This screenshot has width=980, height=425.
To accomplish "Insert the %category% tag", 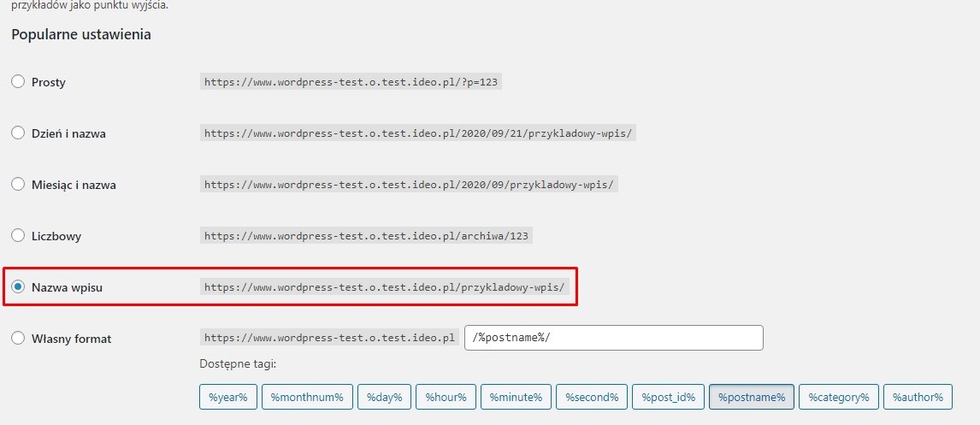I will tap(838, 397).
